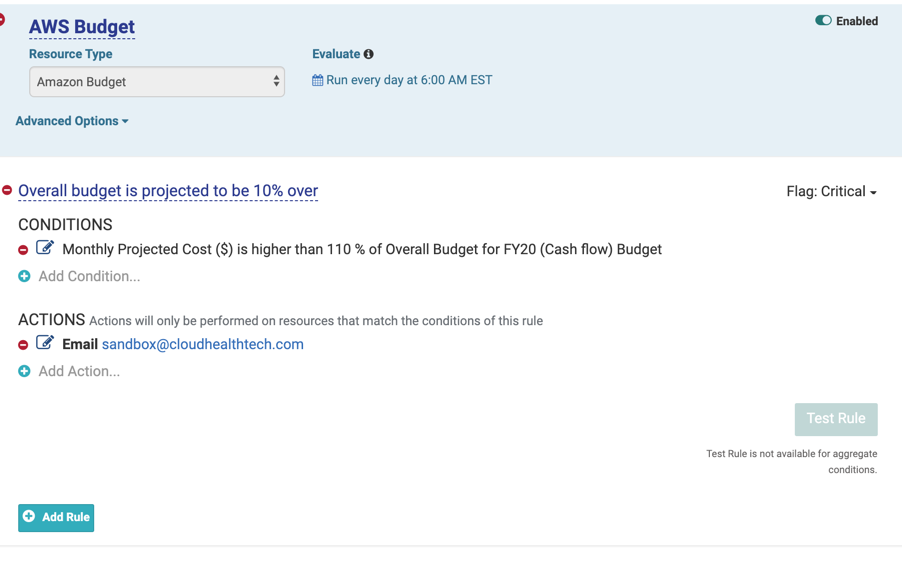The height and width of the screenshot is (561, 902).
Task: Remove the Email action
Action: (x=23, y=345)
